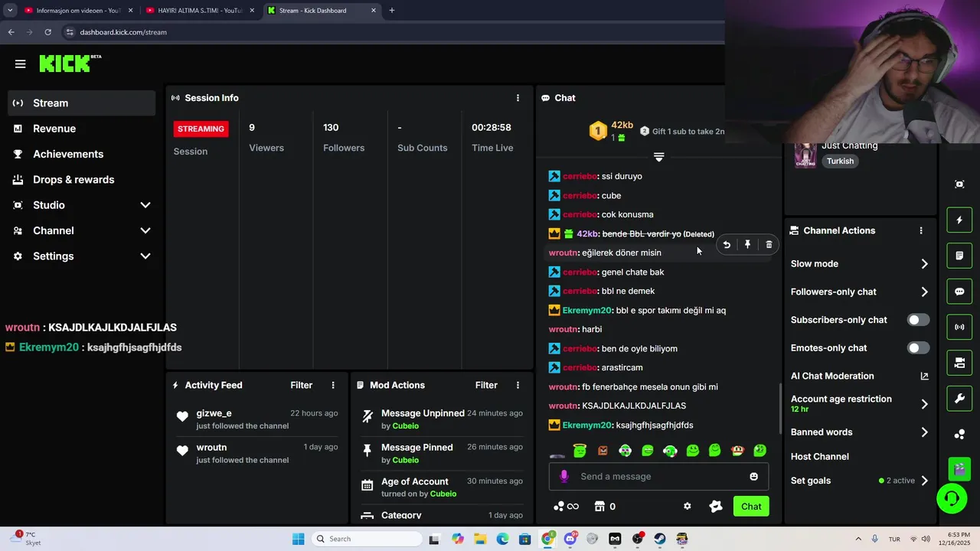
Task: Select Stream in the sidebar
Action: coord(82,103)
